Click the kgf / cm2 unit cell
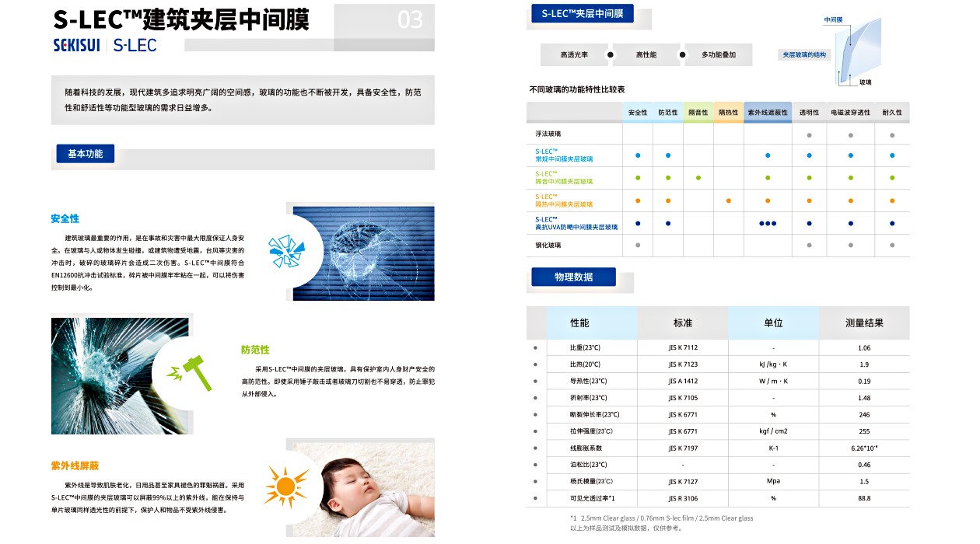 tap(773, 431)
